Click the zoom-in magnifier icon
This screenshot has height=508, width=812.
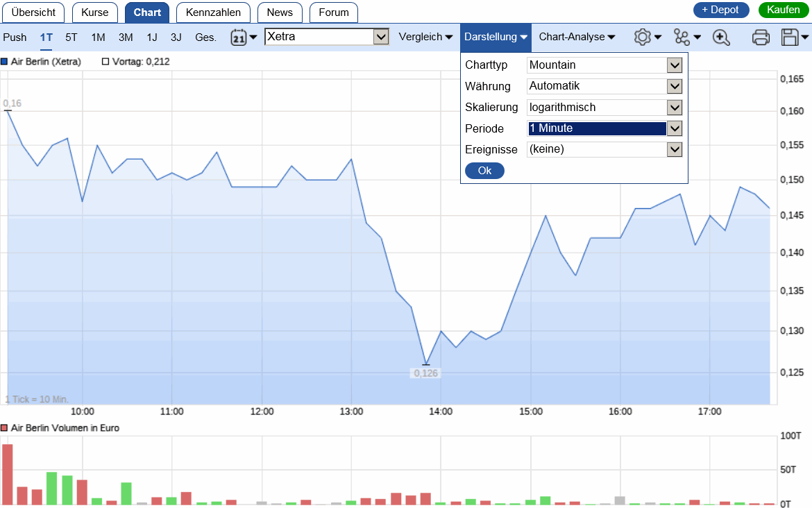721,37
